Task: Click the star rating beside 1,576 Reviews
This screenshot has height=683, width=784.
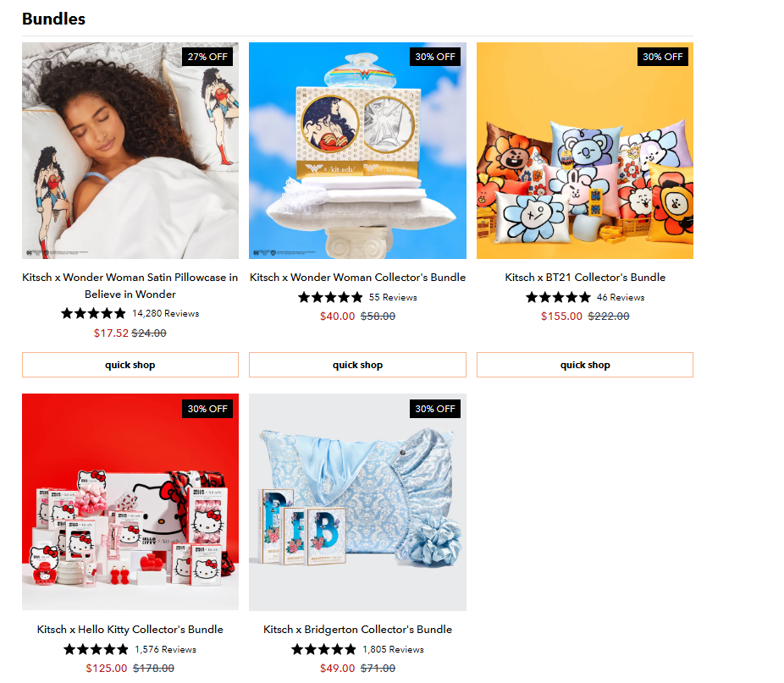Action: pyautogui.click(x=96, y=649)
